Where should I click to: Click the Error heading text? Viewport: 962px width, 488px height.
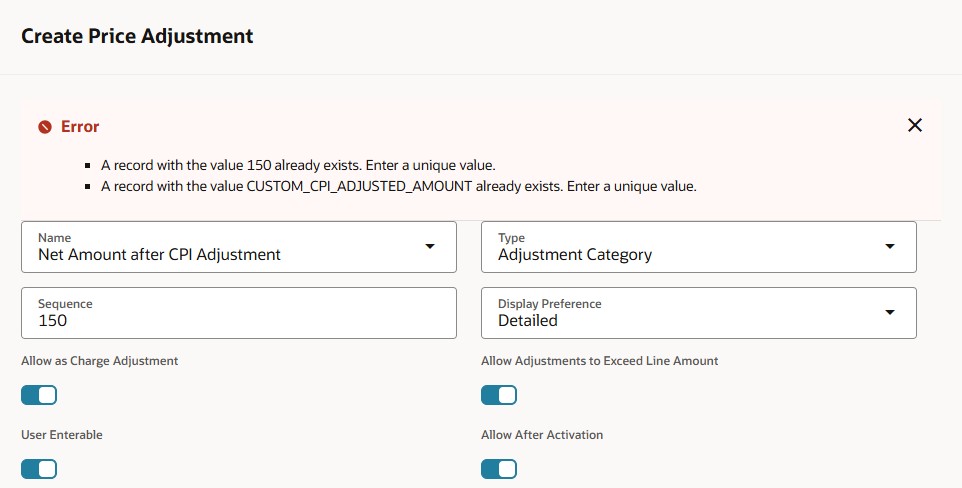pos(80,126)
